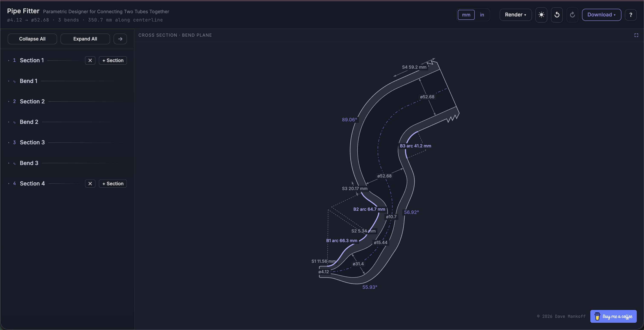
Task: Click the S4 59.2 mm length label
Action: 414,67
